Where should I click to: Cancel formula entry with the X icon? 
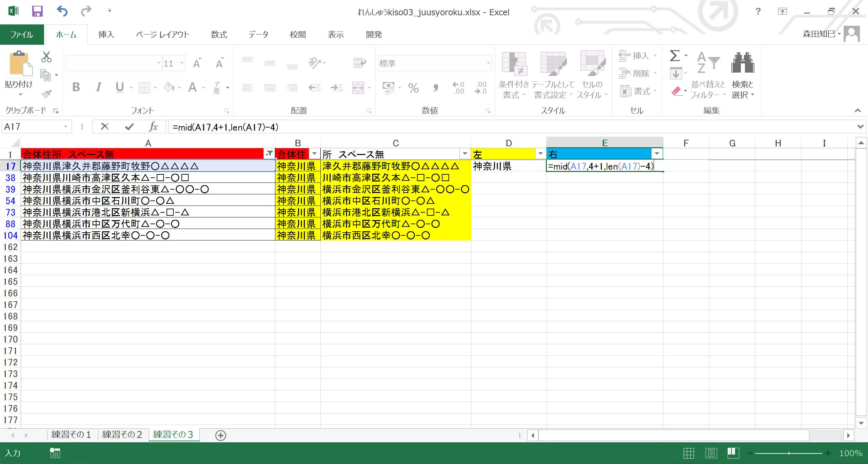click(105, 127)
